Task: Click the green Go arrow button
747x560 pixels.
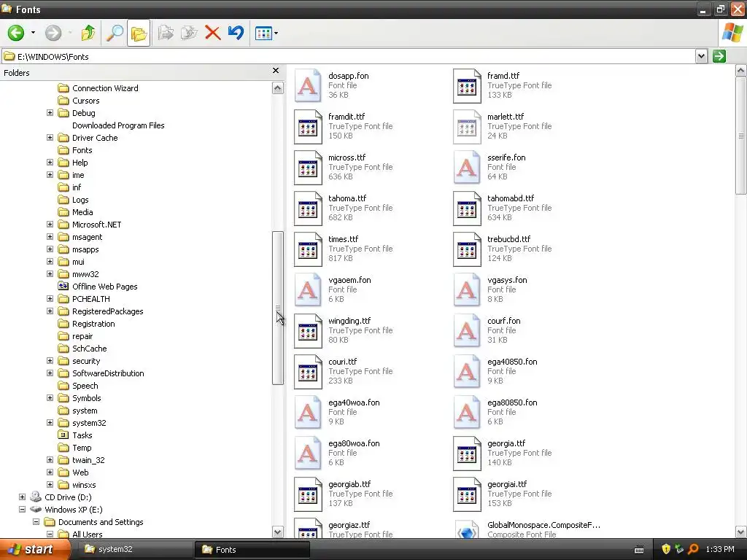Action: pos(719,56)
